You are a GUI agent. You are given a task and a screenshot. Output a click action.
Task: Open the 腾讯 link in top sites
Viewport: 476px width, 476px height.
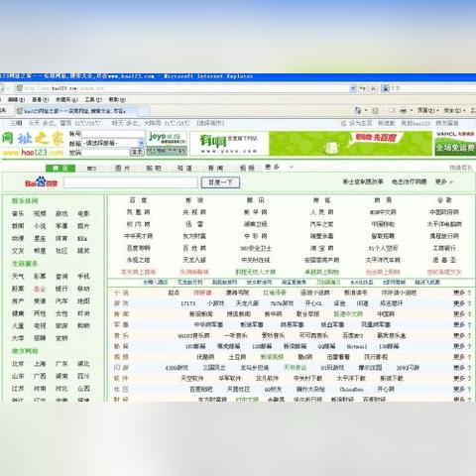point(255,200)
